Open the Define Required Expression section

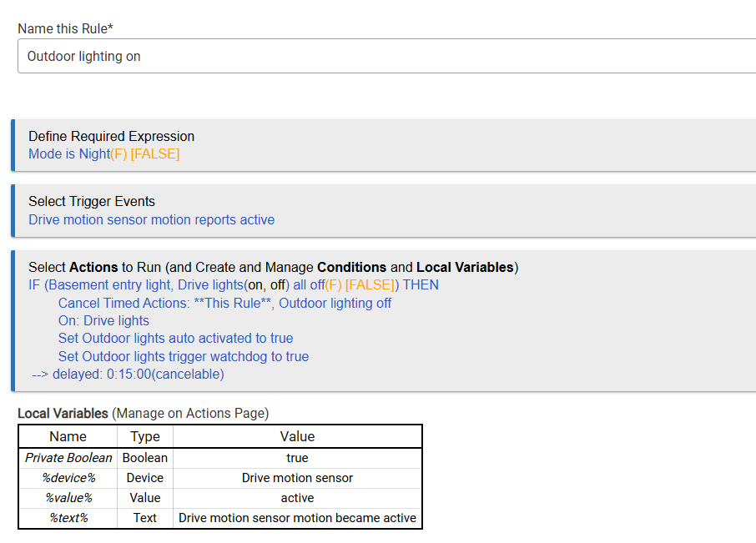(x=111, y=136)
